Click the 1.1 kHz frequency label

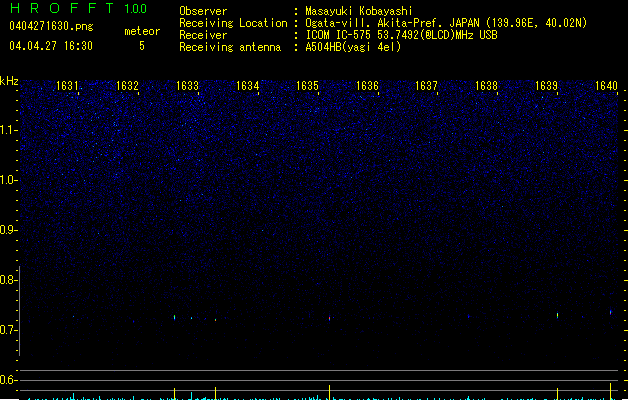[8, 130]
